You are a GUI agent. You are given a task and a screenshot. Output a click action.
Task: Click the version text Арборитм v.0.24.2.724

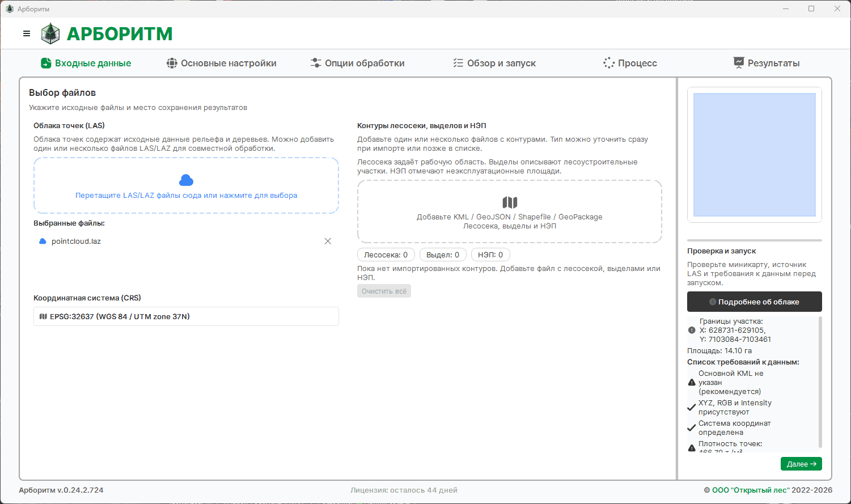61,490
